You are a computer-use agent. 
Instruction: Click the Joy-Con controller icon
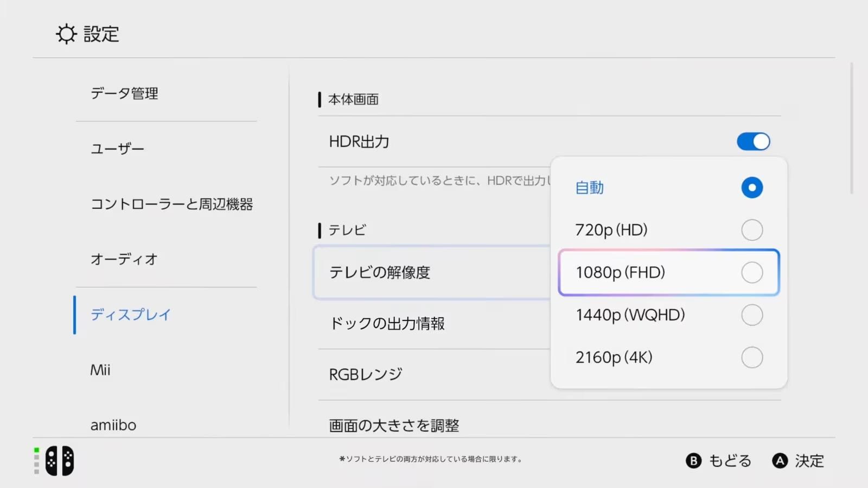60,461
